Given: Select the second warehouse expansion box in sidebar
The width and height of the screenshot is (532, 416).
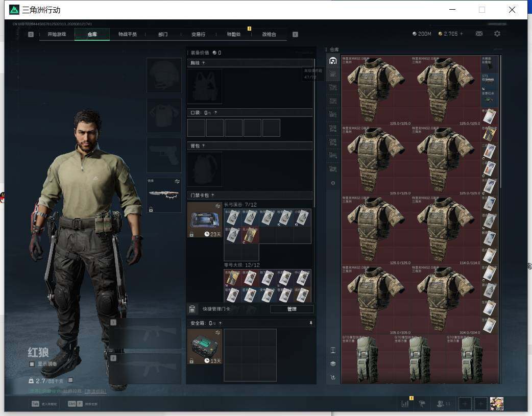Looking at the screenshot, I should 333,87.
